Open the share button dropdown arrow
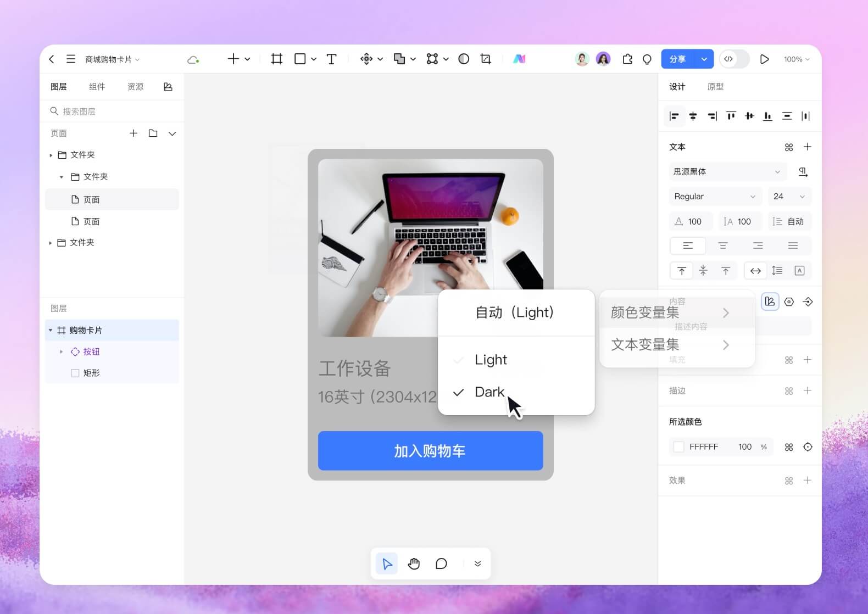This screenshot has width=868, height=614. tap(704, 59)
